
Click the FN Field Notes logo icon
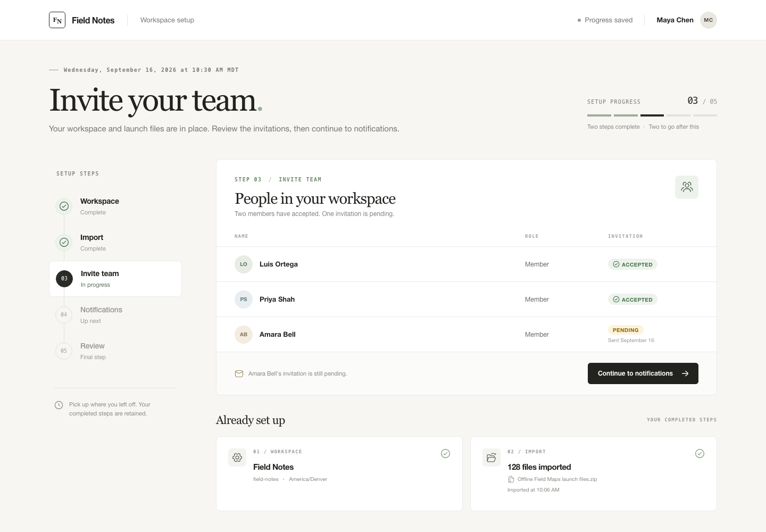pos(57,20)
